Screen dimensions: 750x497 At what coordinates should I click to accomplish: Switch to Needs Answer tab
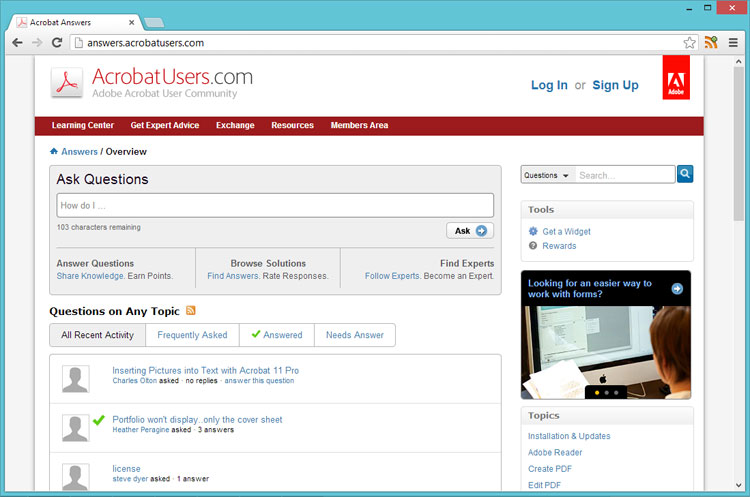(x=355, y=335)
